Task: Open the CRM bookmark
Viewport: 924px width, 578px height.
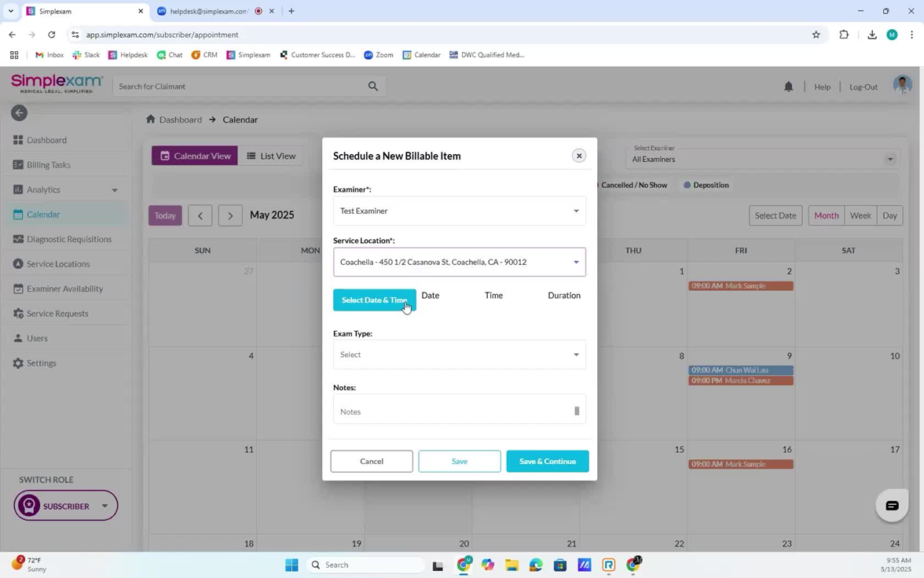Action: (204, 54)
